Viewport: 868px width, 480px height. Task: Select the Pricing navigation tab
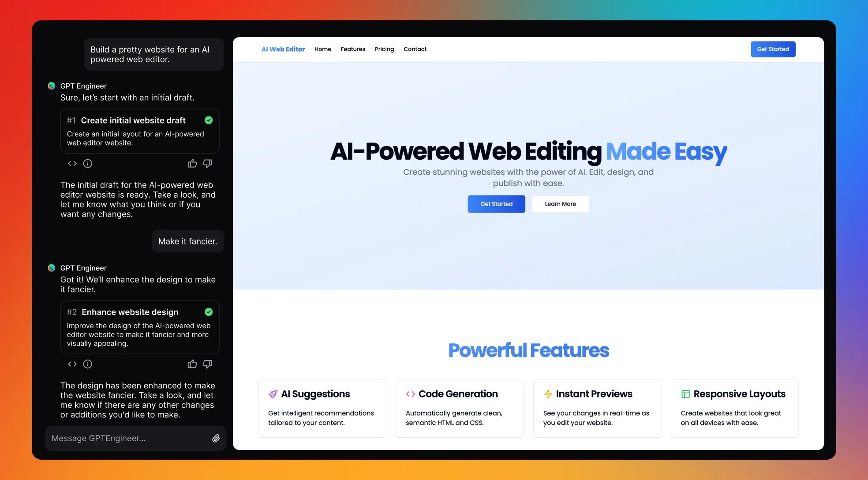tap(384, 49)
